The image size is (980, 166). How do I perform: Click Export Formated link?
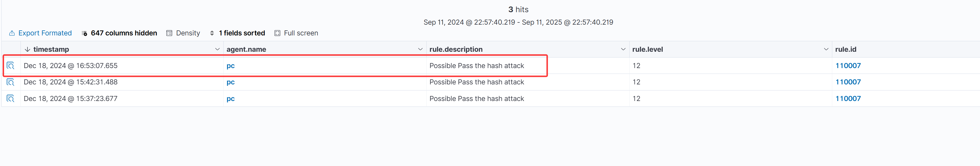click(45, 33)
